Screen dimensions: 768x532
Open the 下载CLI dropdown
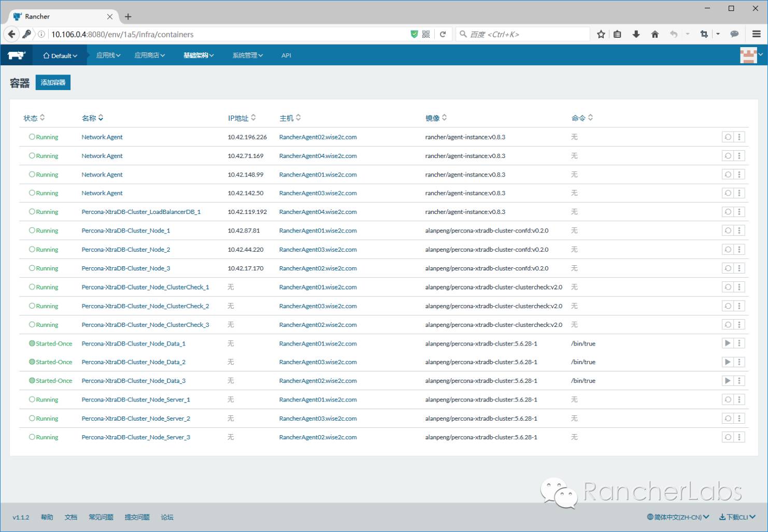[737, 517]
